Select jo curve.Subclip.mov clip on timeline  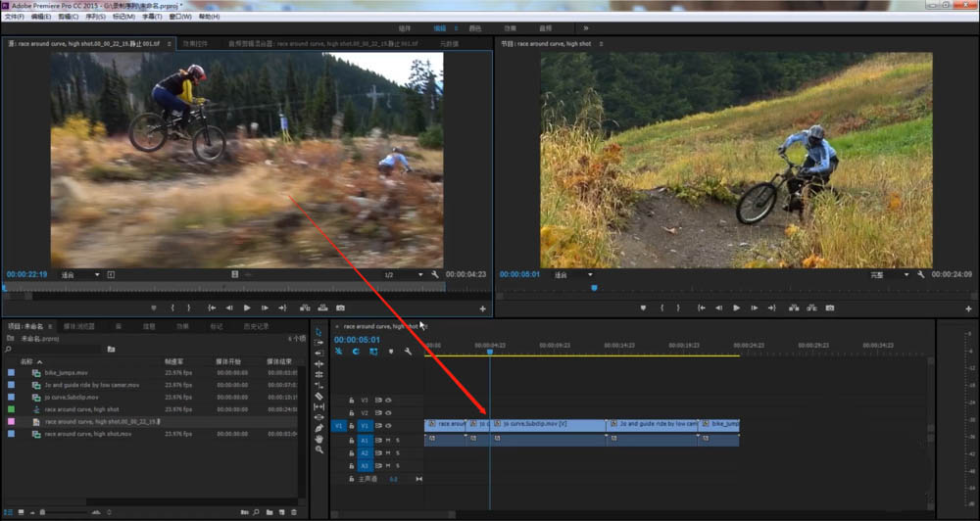(549, 425)
